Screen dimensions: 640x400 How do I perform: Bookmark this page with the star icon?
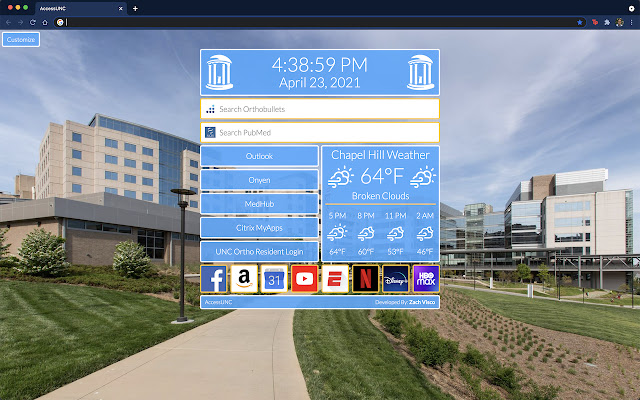[x=580, y=21]
